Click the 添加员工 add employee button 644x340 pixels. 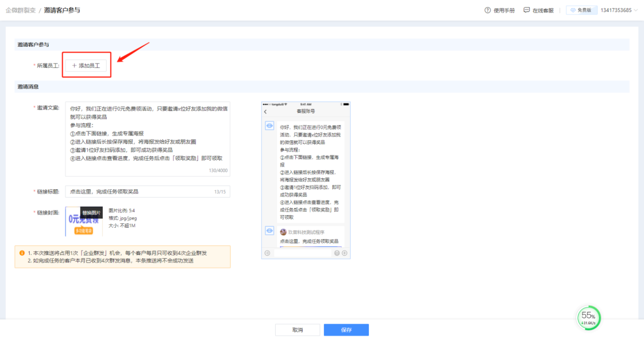(86, 64)
